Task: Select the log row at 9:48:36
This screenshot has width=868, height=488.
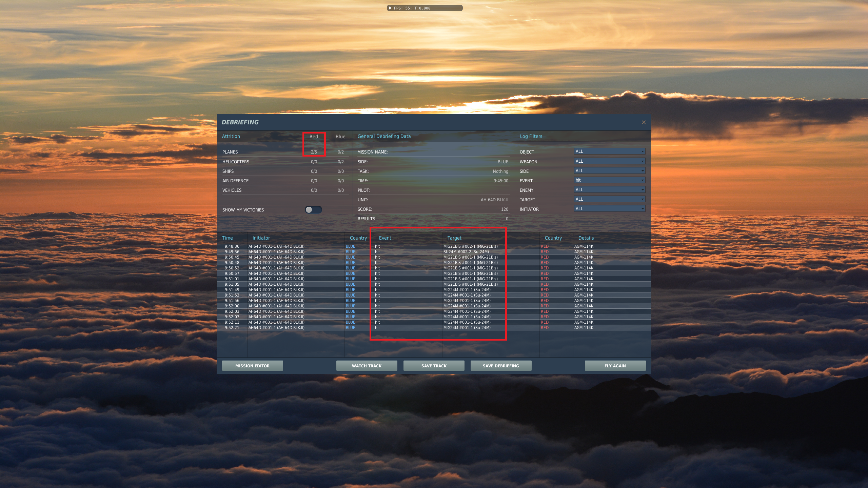Action: click(434, 246)
